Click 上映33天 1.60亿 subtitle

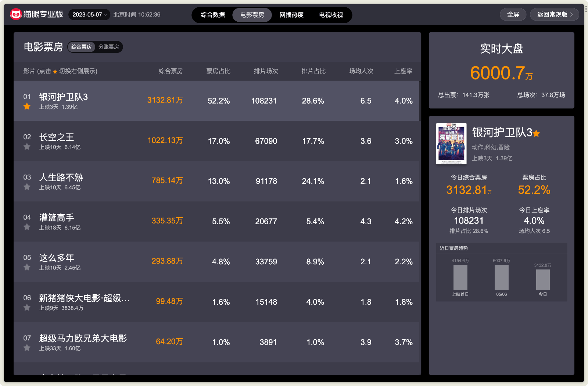point(60,348)
